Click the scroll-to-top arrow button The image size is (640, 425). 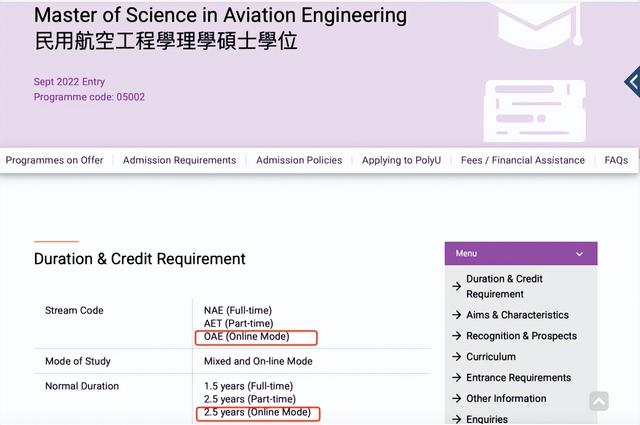[598, 401]
